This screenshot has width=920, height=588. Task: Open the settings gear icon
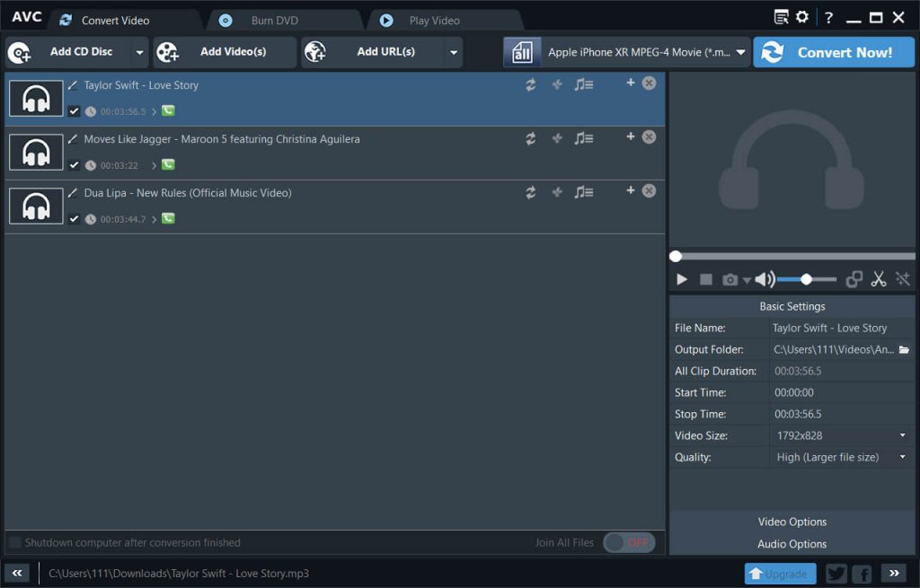point(802,17)
